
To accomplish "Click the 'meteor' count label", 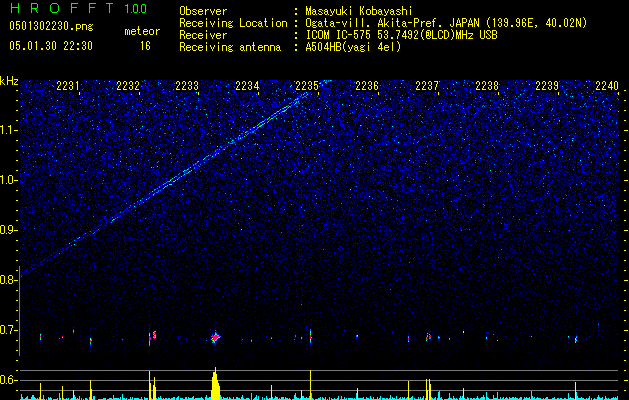I will (142, 31).
